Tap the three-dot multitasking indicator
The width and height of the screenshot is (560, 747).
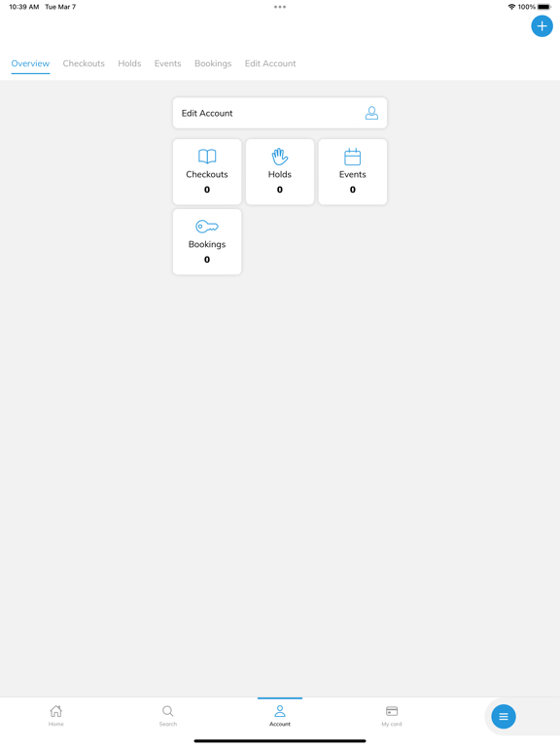280,7
